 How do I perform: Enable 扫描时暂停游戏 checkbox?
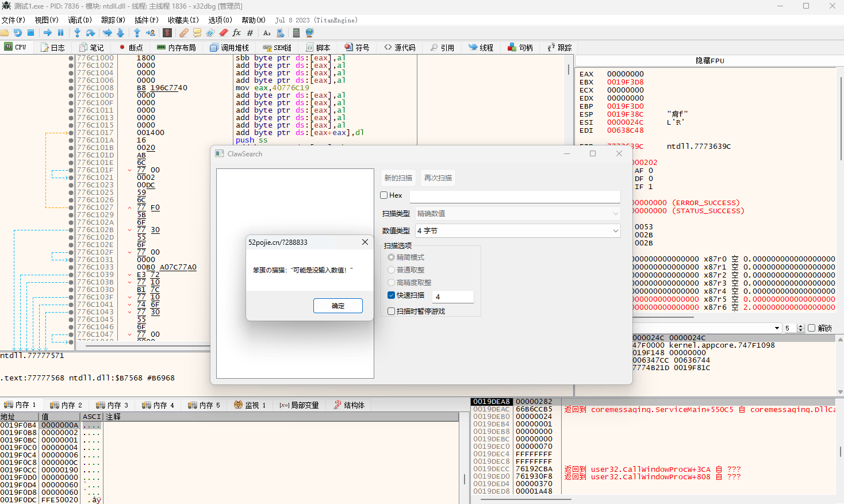[392, 311]
